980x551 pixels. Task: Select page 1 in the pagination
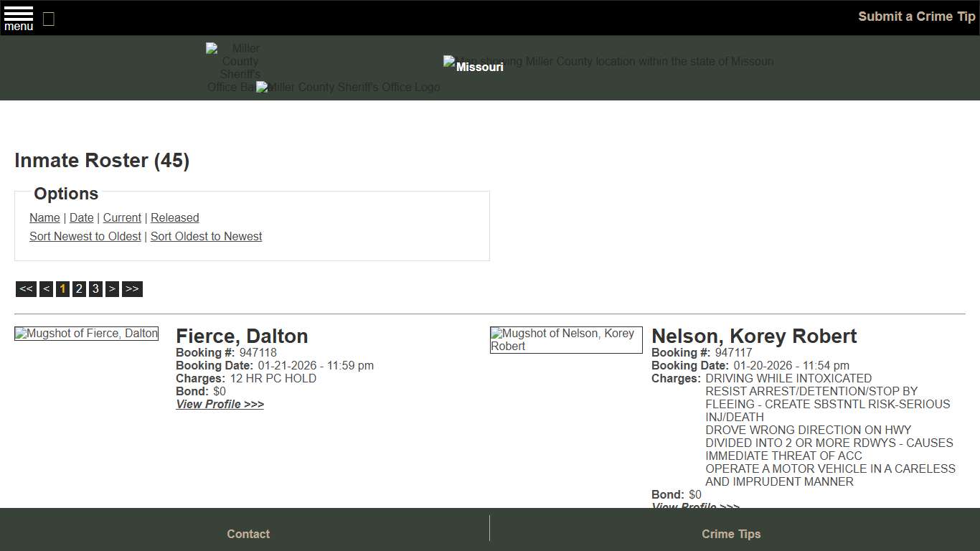click(62, 288)
